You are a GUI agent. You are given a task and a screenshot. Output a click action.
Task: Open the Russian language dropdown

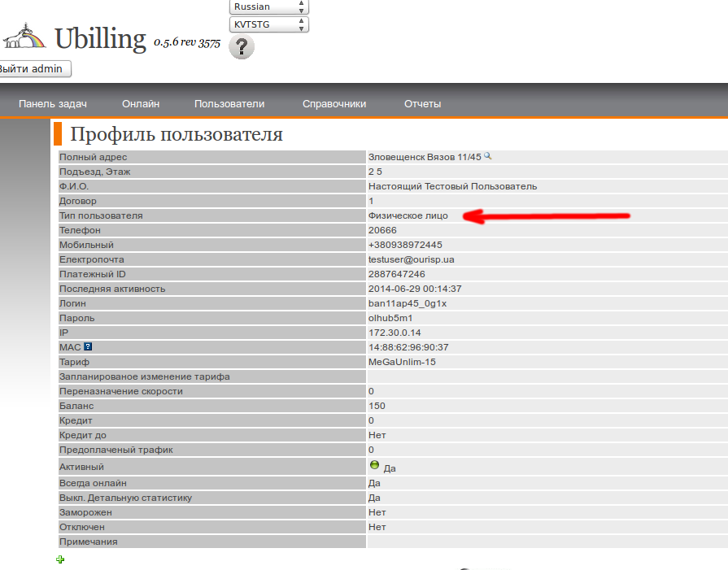click(269, 7)
